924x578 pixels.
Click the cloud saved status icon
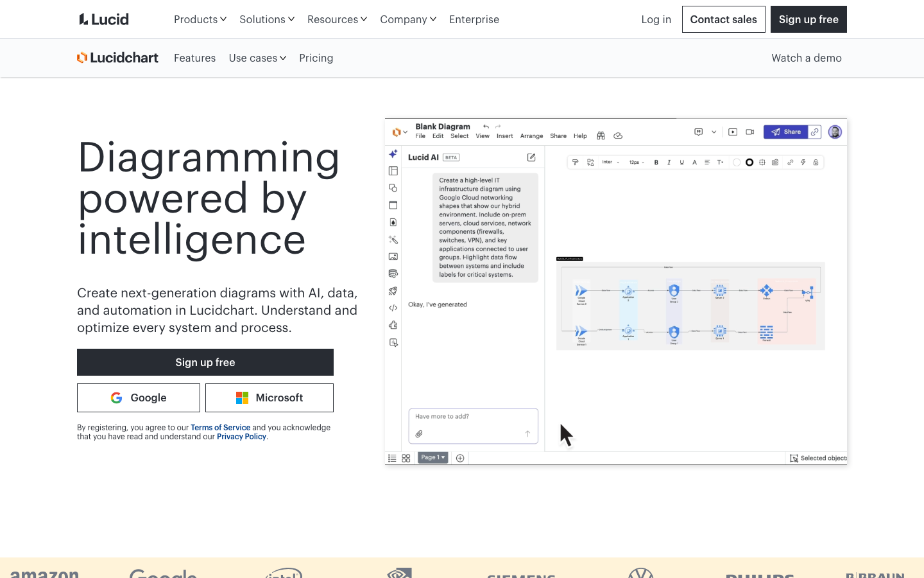click(x=618, y=136)
